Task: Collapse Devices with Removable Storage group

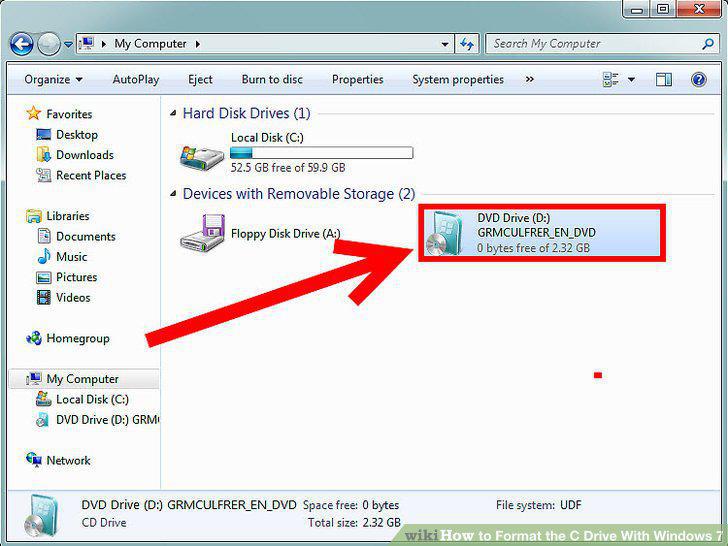Action: click(173, 193)
